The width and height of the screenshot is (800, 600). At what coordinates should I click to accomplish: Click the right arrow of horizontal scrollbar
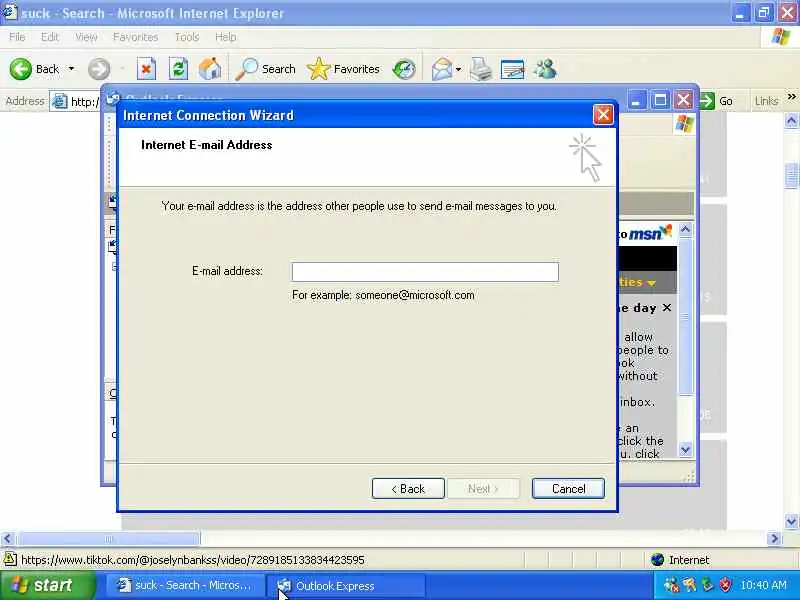[774, 538]
